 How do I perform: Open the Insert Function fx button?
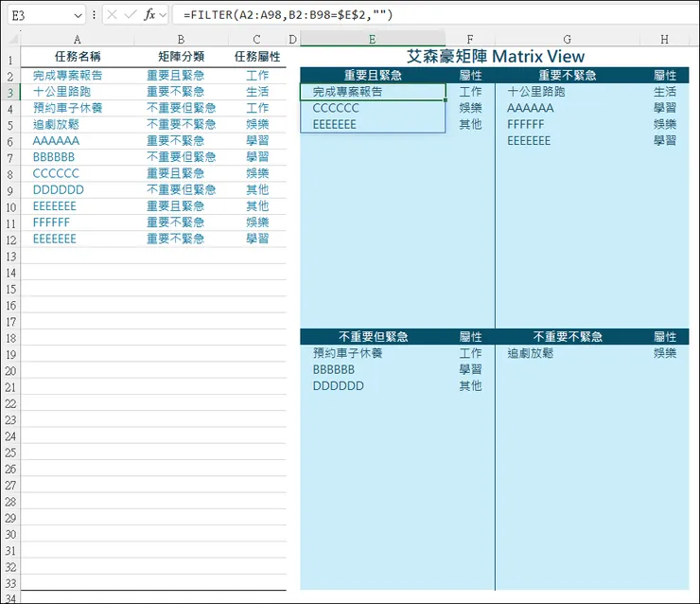tap(149, 15)
